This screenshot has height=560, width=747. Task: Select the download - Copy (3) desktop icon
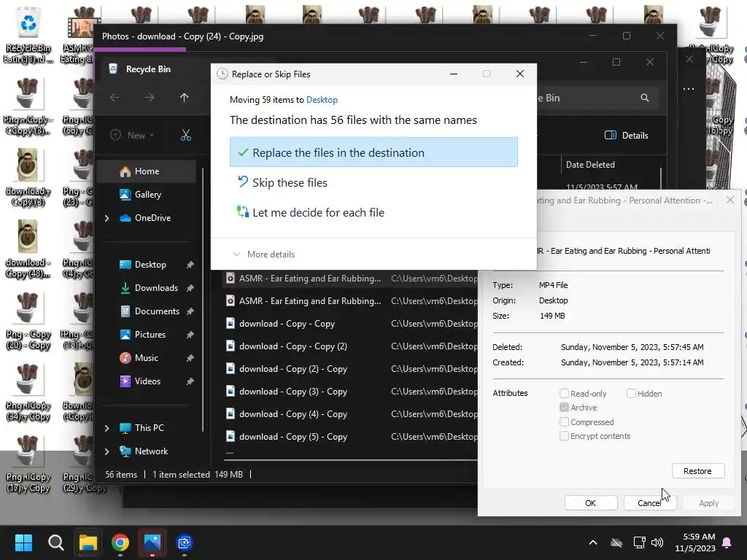28,177
